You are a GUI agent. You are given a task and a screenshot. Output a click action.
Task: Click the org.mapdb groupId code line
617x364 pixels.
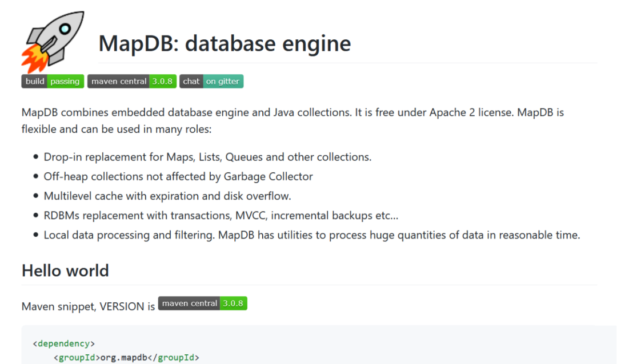pos(126,358)
